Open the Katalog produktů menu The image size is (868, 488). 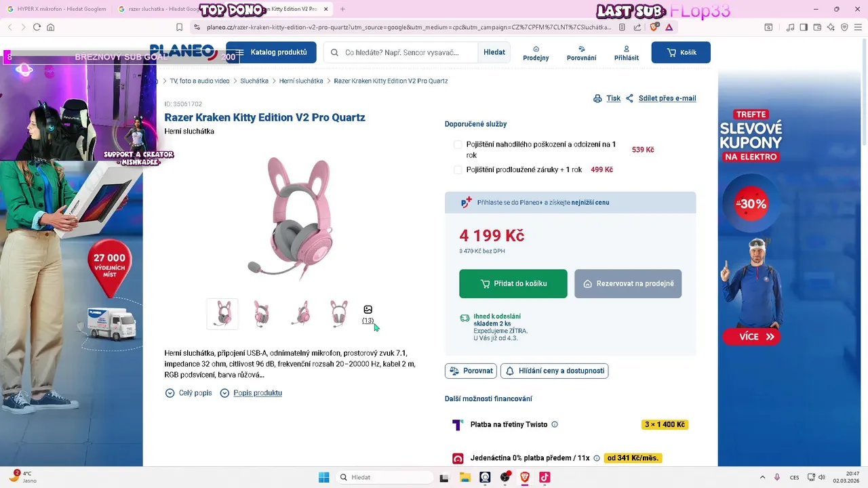pos(271,52)
